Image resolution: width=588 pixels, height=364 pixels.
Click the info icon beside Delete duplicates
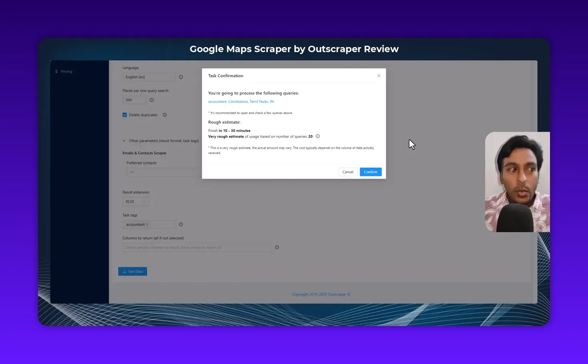tap(164, 115)
